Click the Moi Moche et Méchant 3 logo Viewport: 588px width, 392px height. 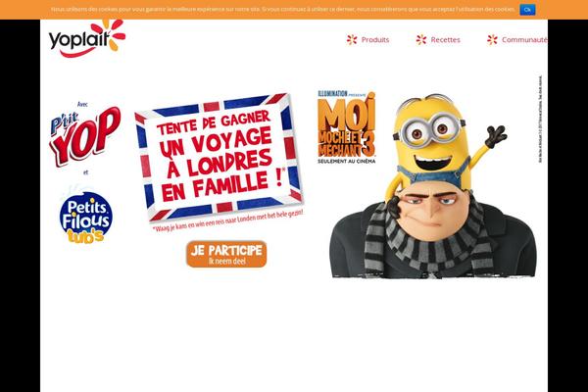[x=346, y=124]
